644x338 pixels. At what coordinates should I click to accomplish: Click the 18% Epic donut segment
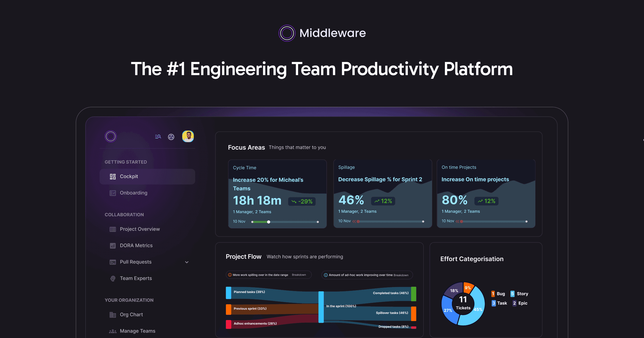[x=454, y=291]
